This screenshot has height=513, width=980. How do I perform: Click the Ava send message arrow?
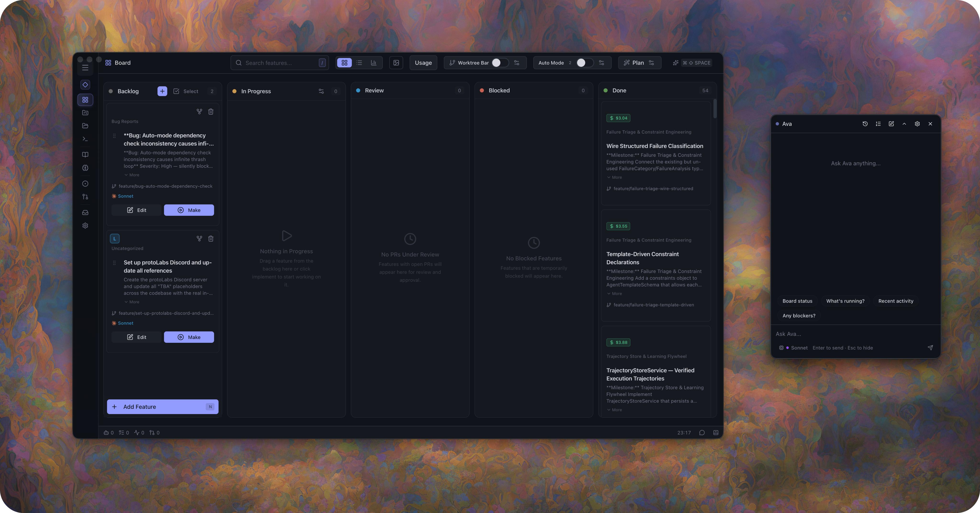[930, 347]
